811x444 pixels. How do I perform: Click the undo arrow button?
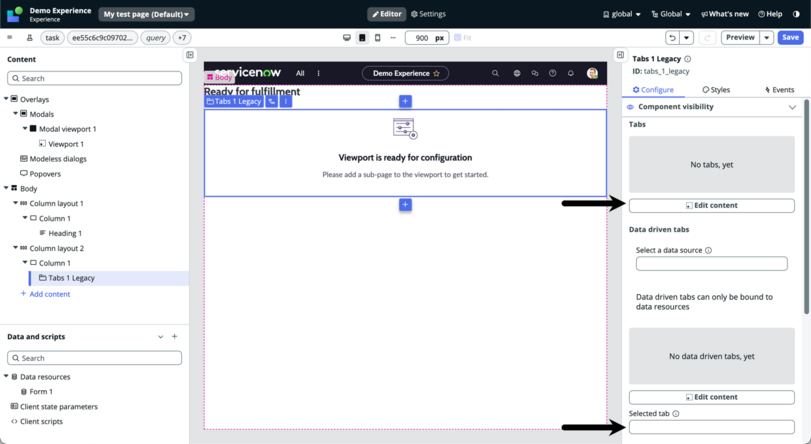click(672, 37)
